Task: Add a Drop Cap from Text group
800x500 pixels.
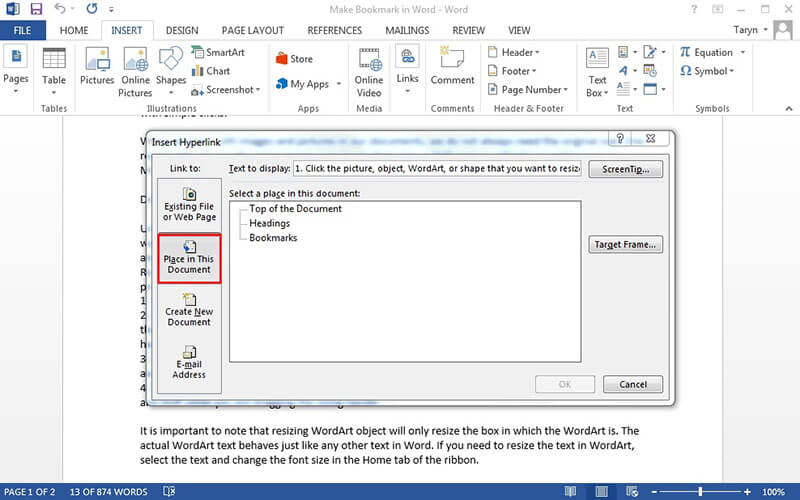Action: [x=627, y=89]
